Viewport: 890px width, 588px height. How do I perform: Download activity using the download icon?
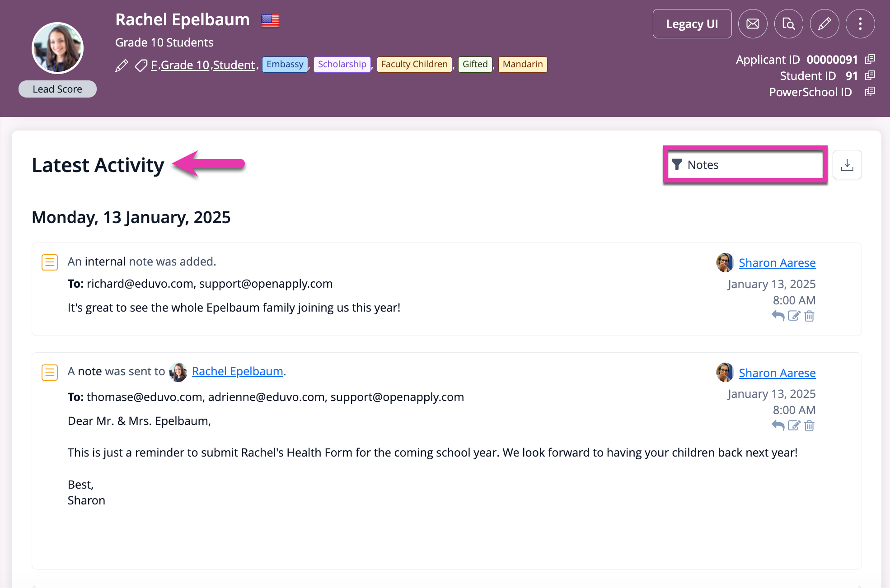coord(847,165)
